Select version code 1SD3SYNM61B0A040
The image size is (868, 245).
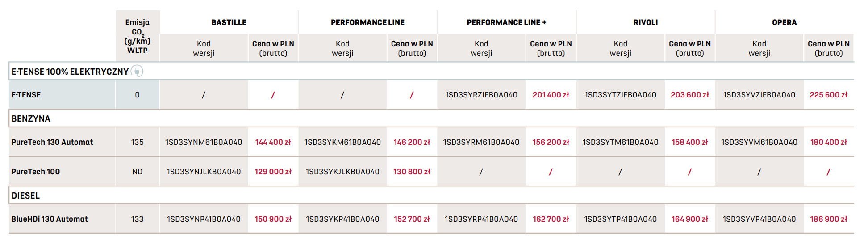pos(204,142)
